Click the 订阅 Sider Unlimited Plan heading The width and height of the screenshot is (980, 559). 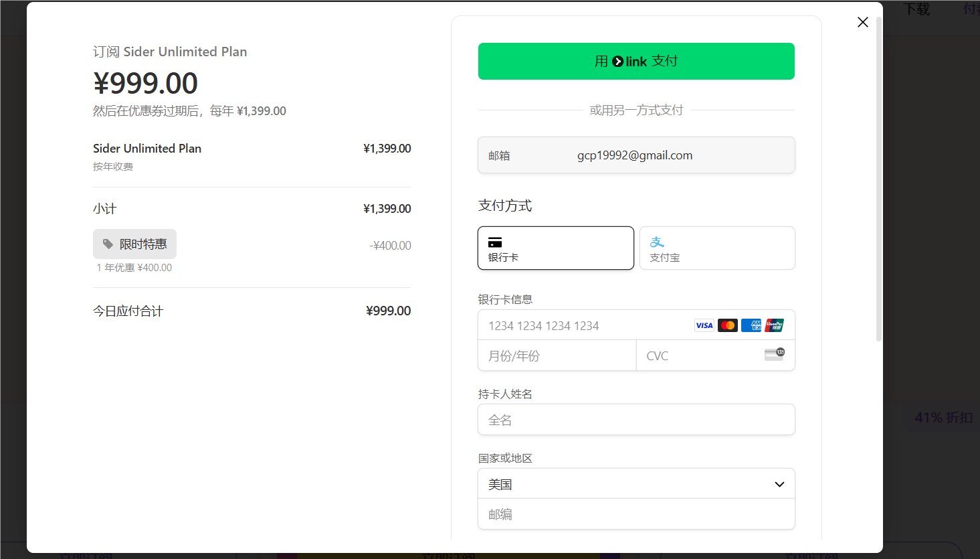point(170,52)
